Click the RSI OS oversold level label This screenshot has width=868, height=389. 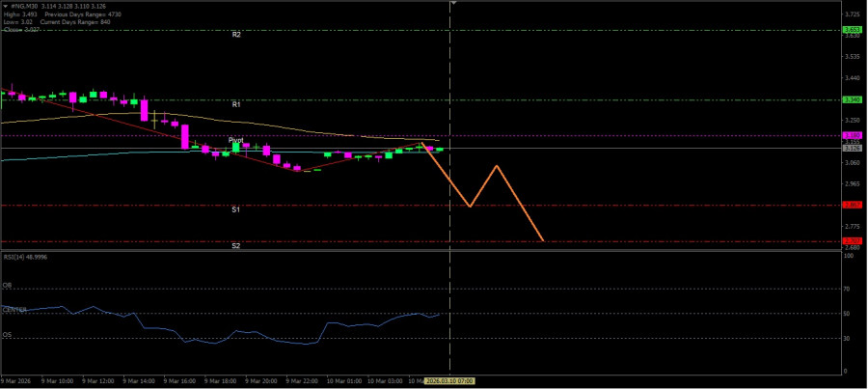[7, 334]
